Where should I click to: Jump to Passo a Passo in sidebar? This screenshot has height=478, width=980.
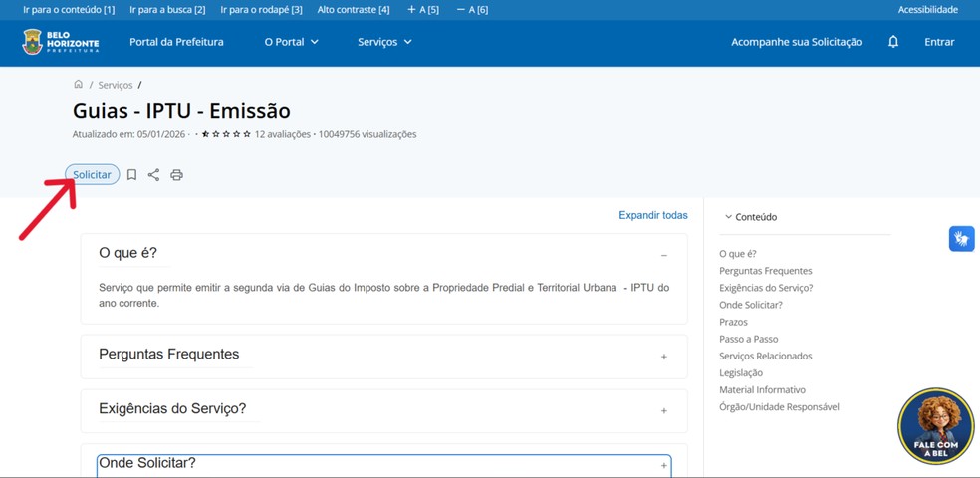749,339
